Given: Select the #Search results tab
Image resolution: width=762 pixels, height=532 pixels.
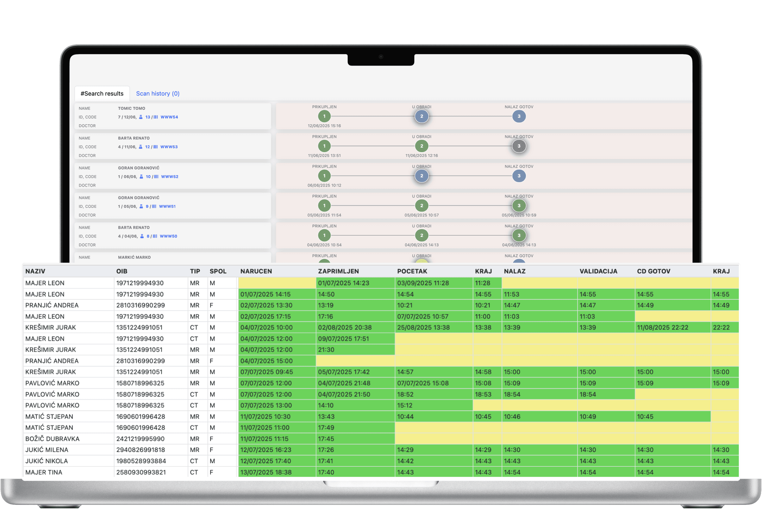Looking at the screenshot, I should coord(102,94).
